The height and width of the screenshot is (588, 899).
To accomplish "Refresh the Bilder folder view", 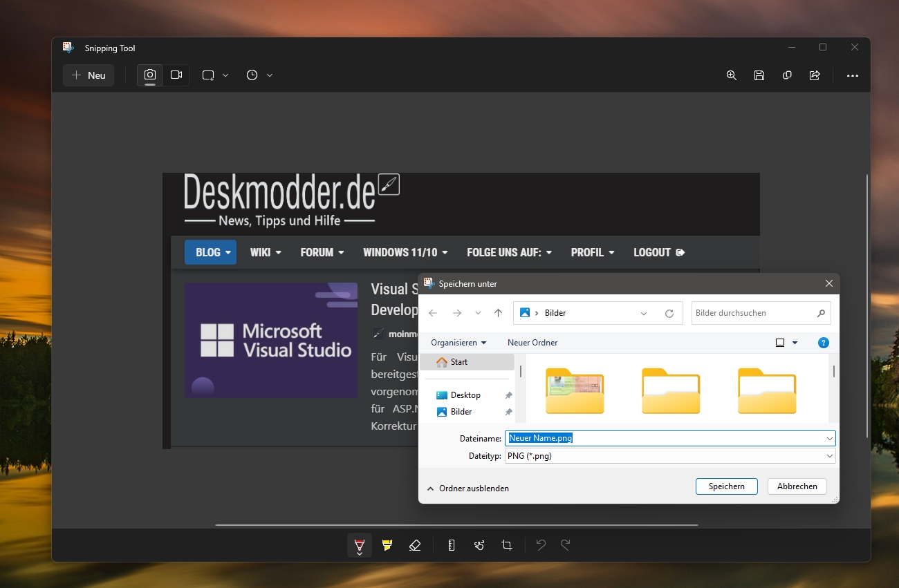I will [669, 313].
